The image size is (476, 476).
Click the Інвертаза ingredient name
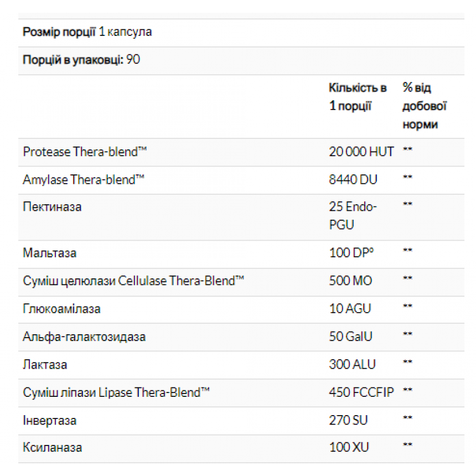click(50, 421)
